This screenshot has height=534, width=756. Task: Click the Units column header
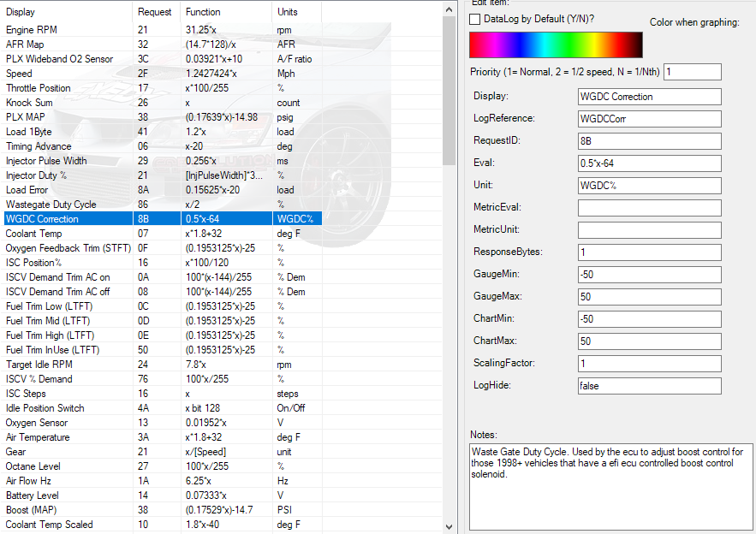coord(297,12)
